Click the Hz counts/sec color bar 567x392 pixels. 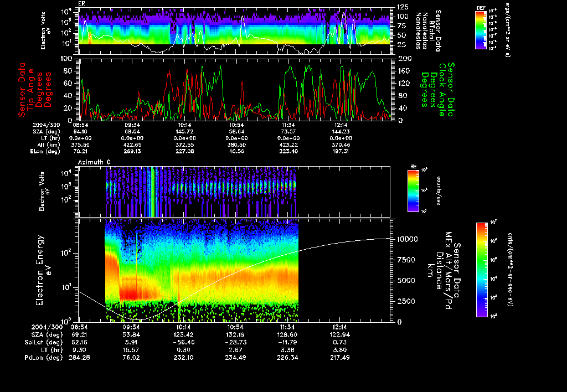click(x=413, y=190)
